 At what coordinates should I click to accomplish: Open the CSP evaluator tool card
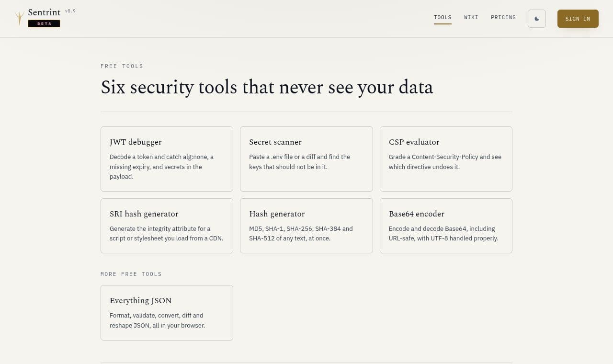pyautogui.click(x=446, y=159)
